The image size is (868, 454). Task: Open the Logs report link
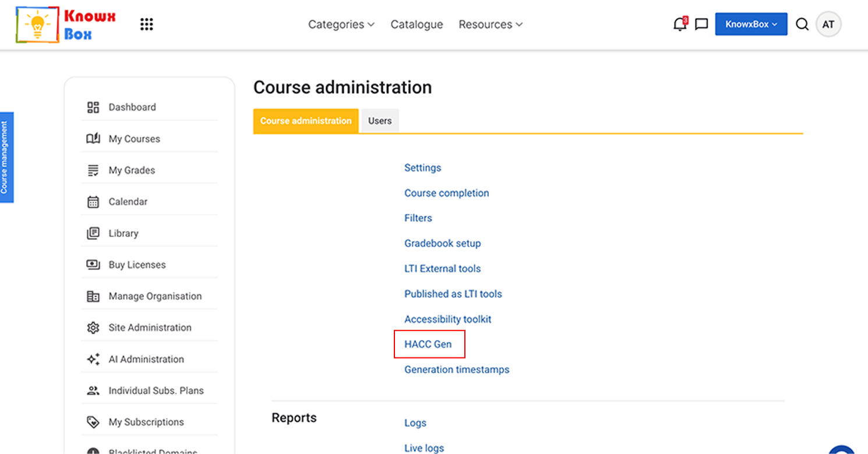click(x=415, y=423)
